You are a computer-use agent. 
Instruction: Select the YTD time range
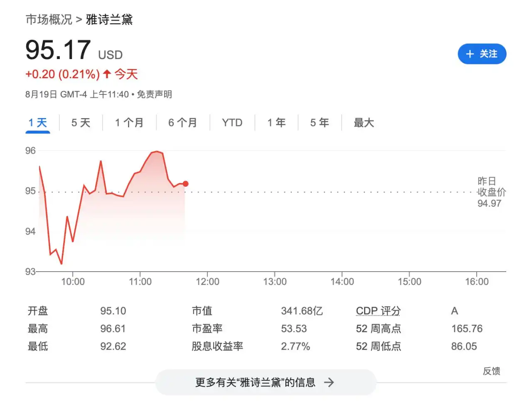tap(232, 122)
